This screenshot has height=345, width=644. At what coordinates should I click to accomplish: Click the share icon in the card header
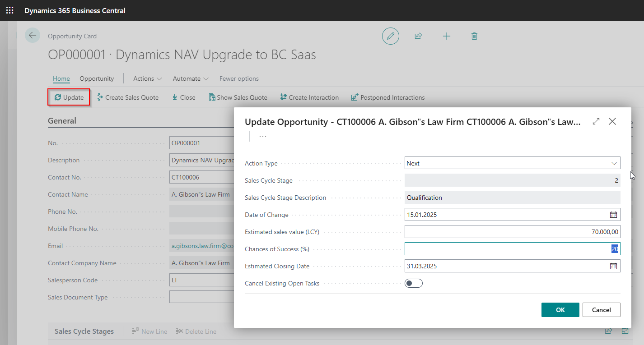pyautogui.click(x=418, y=36)
